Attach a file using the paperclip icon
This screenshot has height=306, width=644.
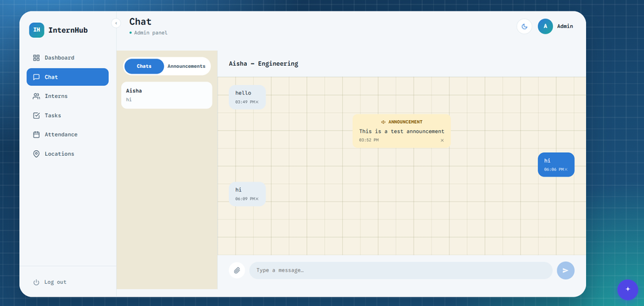[x=237, y=270]
